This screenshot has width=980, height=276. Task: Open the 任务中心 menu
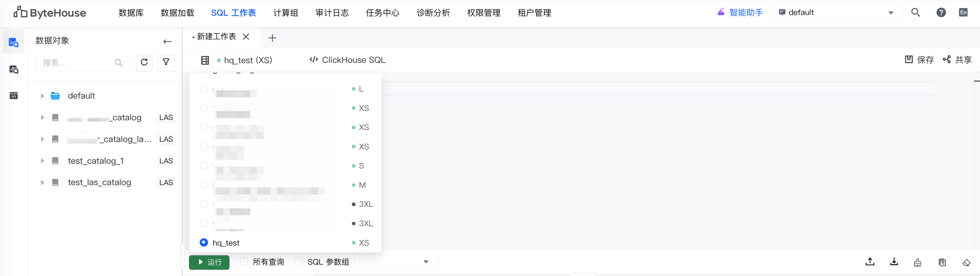coord(383,13)
